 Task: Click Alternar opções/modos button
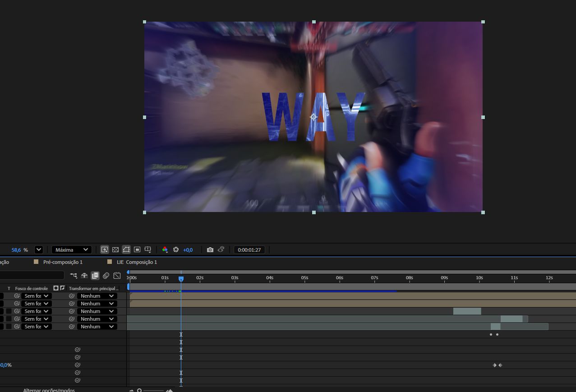point(49,390)
